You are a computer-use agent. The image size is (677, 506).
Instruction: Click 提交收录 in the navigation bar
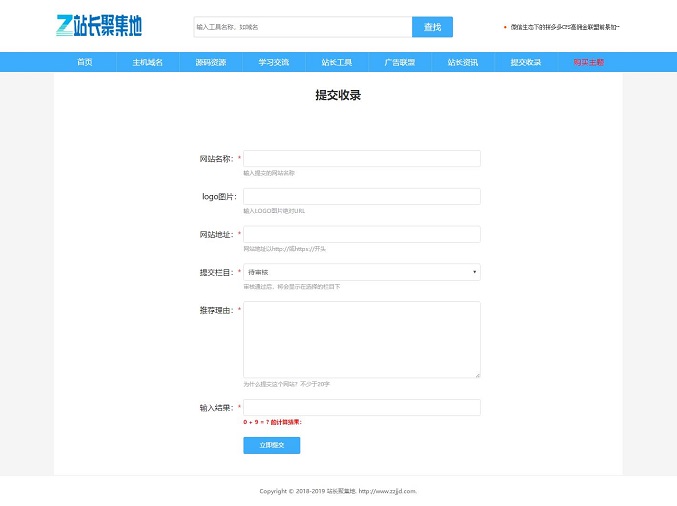click(526, 62)
